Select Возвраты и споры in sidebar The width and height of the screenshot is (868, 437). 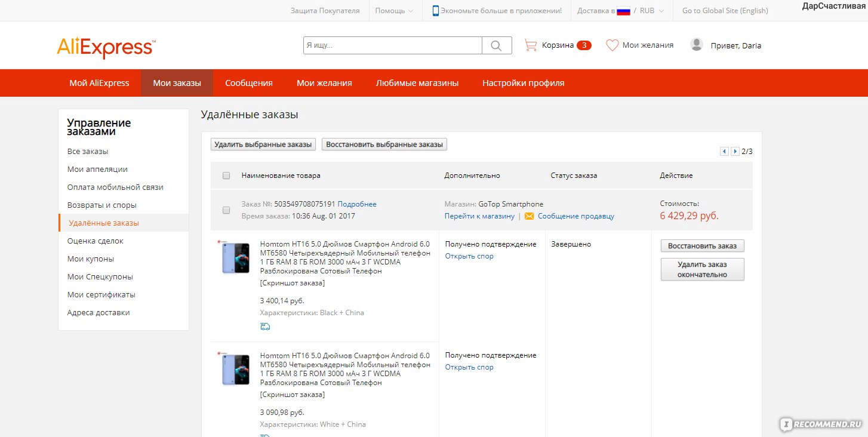tap(102, 205)
